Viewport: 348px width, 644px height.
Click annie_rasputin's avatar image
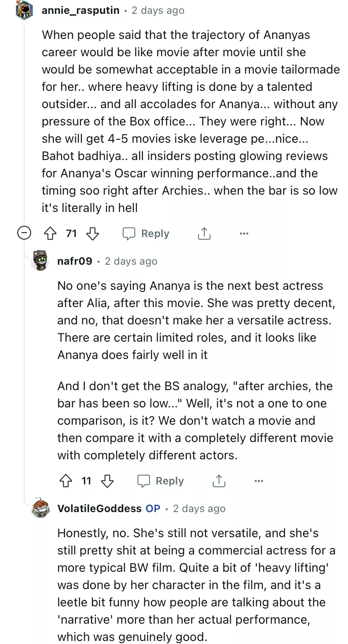point(24,10)
